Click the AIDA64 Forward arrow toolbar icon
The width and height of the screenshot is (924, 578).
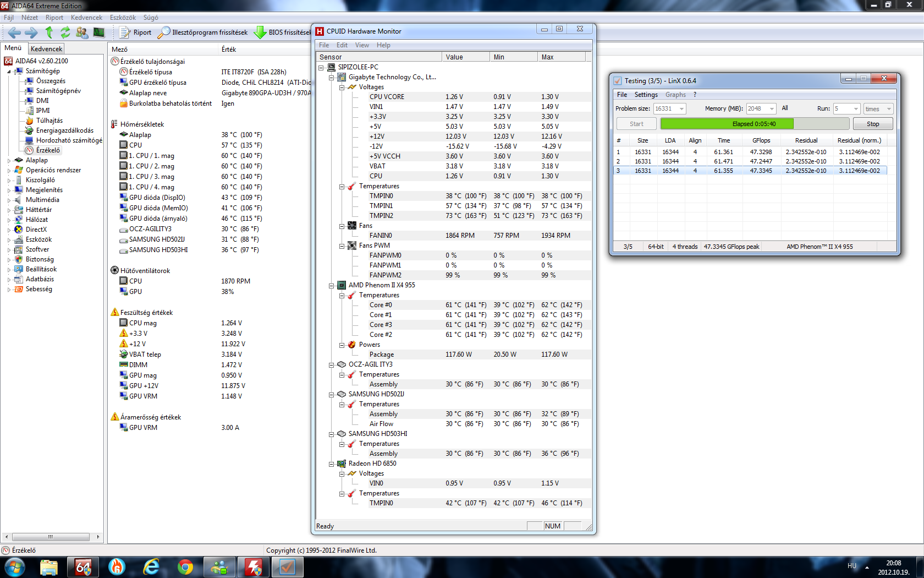[31, 32]
